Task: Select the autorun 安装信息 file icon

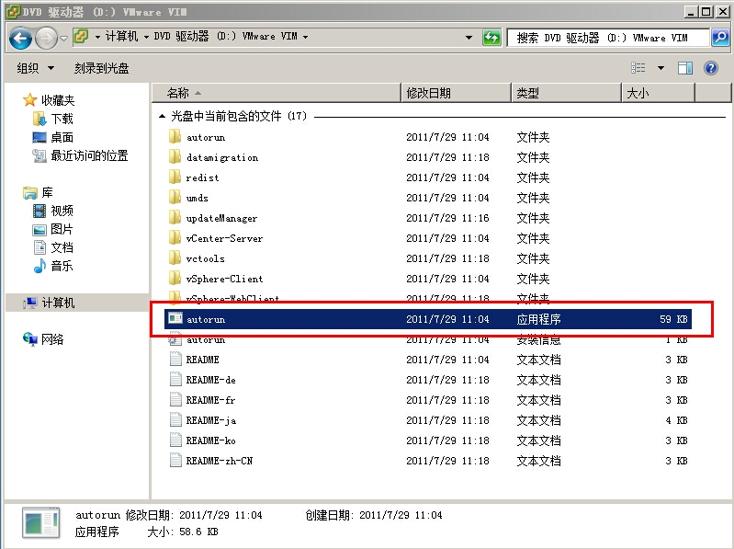Action: pyautogui.click(x=175, y=339)
